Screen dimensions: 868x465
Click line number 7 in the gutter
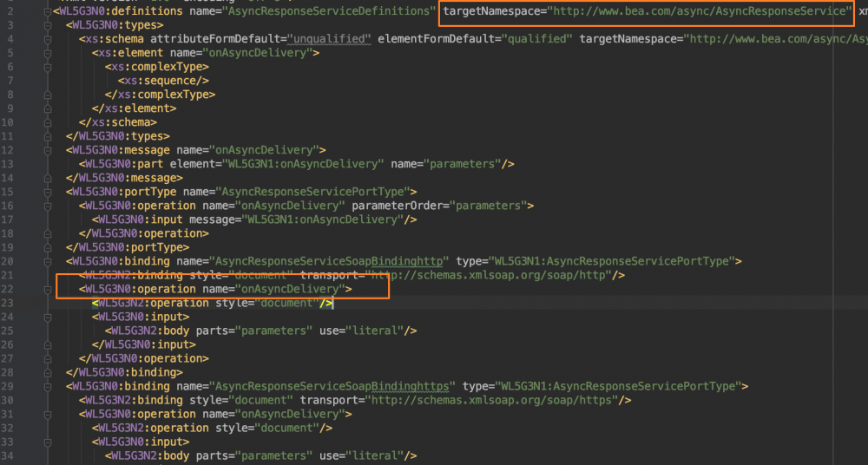pyautogui.click(x=10, y=81)
